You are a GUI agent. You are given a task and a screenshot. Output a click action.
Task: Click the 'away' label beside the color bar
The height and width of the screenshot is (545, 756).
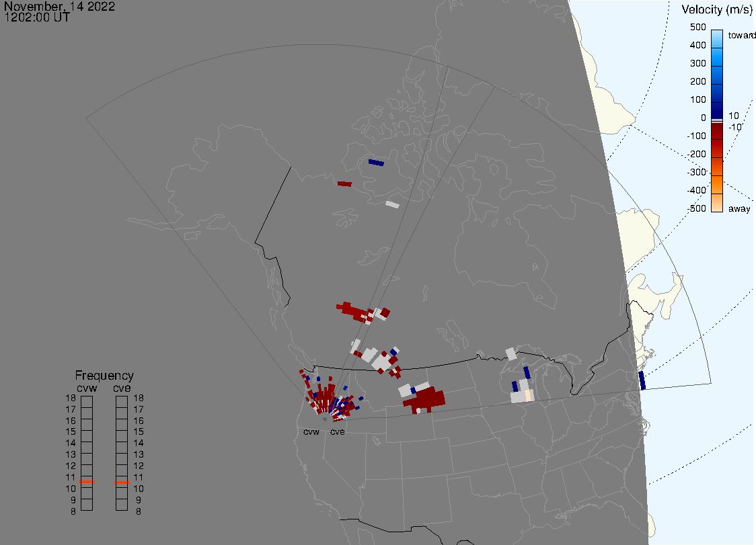pyautogui.click(x=739, y=209)
